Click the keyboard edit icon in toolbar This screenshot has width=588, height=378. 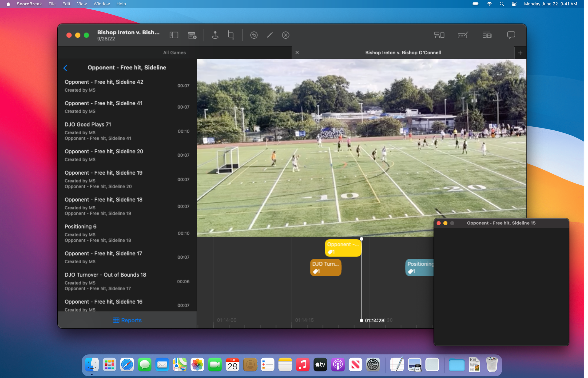[463, 35]
